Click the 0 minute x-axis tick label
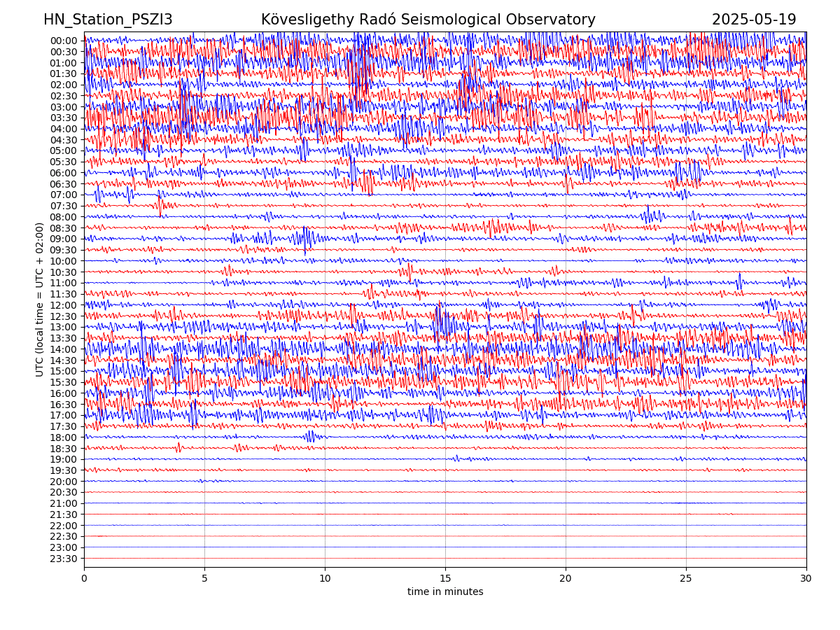 (84, 579)
